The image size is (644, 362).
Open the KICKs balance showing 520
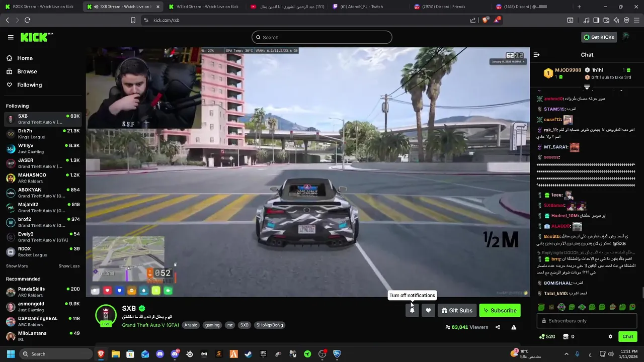pos(547,336)
